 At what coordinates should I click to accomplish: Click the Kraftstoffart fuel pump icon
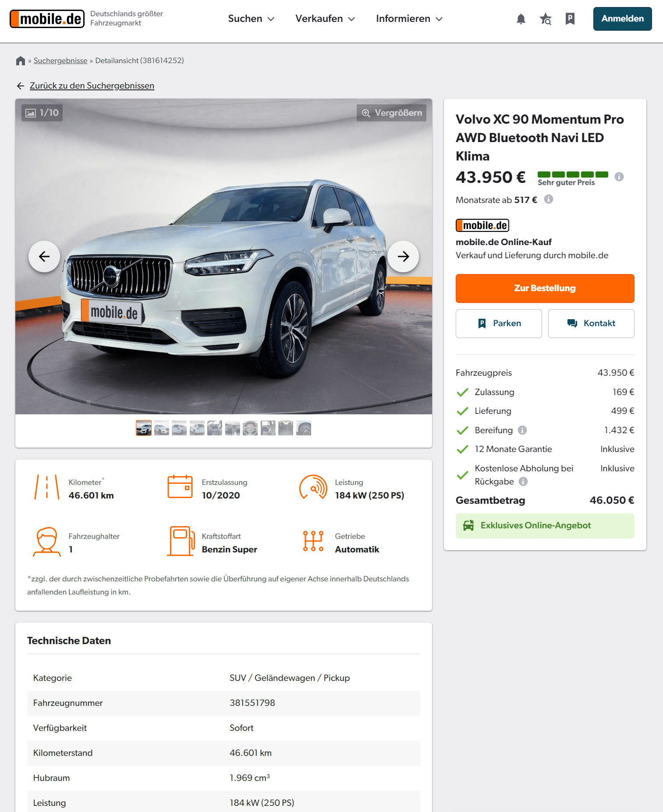tap(181, 541)
